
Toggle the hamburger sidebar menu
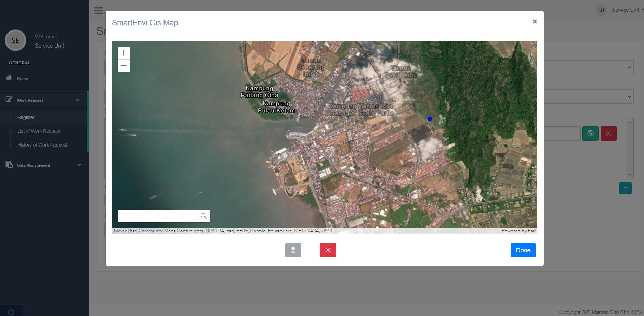coord(98,11)
